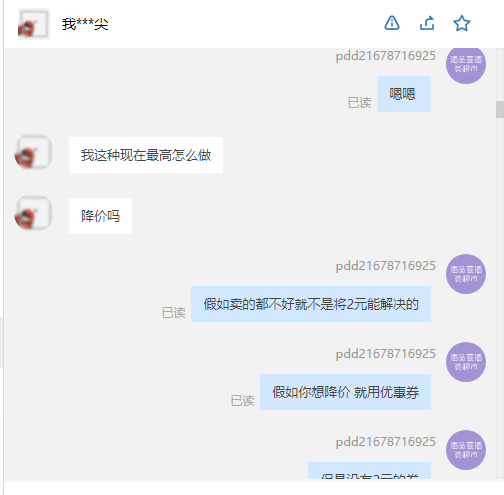504x495 pixels.
Task: Click the shop avatar above the 优惠券 message
Action: point(466,362)
